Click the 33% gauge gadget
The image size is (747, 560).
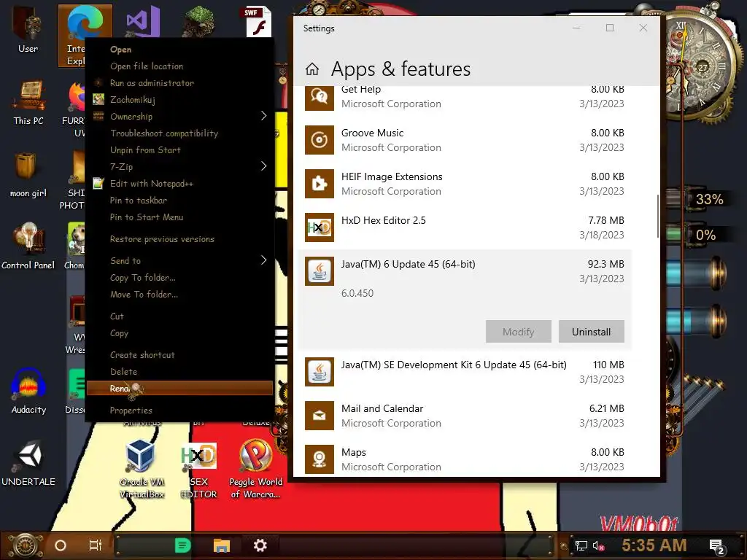tap(709, 199)
